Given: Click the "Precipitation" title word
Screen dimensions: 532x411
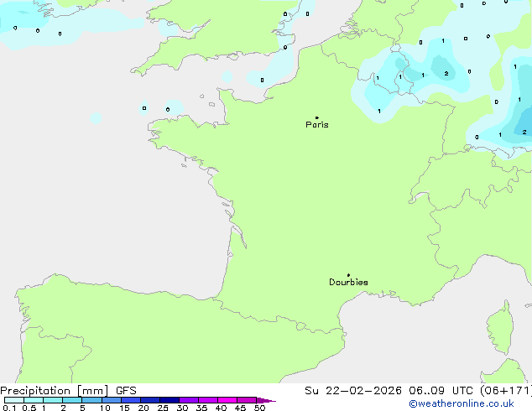Looking at the screenshot, I should (x=35, y=391).
